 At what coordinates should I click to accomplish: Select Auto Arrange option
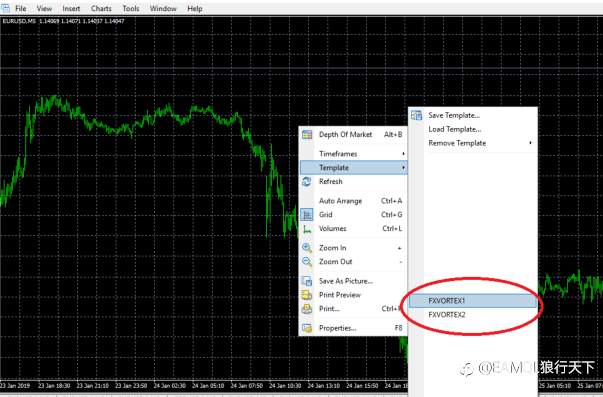click(x=353, y=201)
